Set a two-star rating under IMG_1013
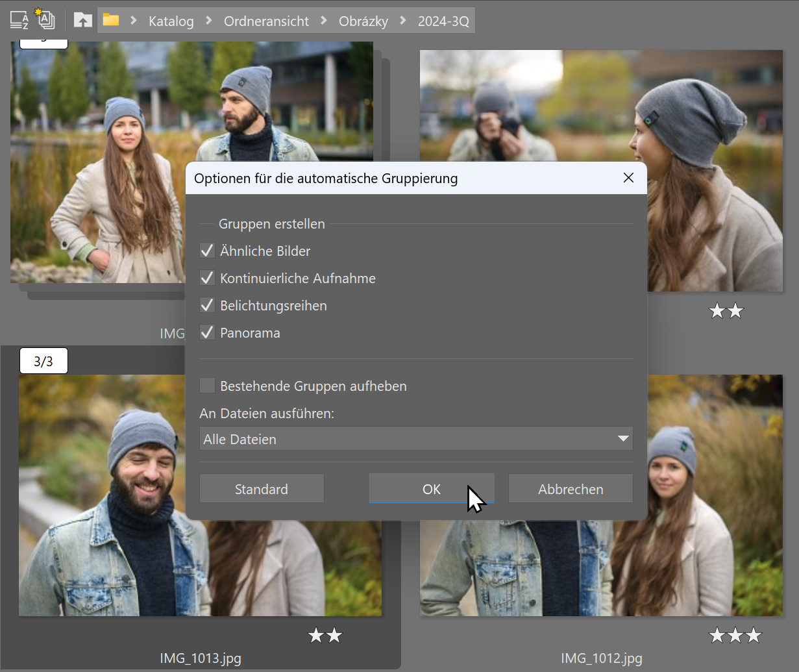The image size is (799, 672). tap(334, 635)
